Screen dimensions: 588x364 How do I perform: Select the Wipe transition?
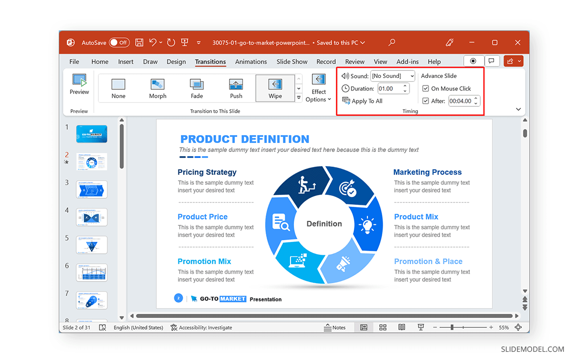point(275,88)
